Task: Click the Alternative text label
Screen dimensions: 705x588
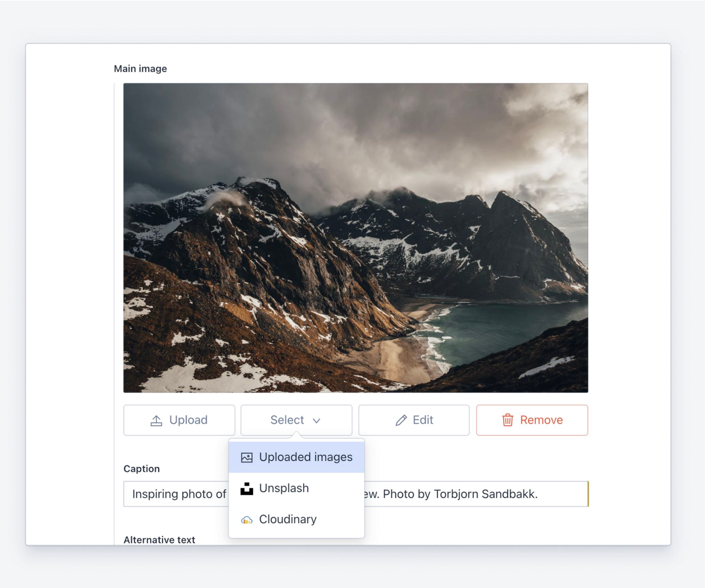Action: point(159,540)
